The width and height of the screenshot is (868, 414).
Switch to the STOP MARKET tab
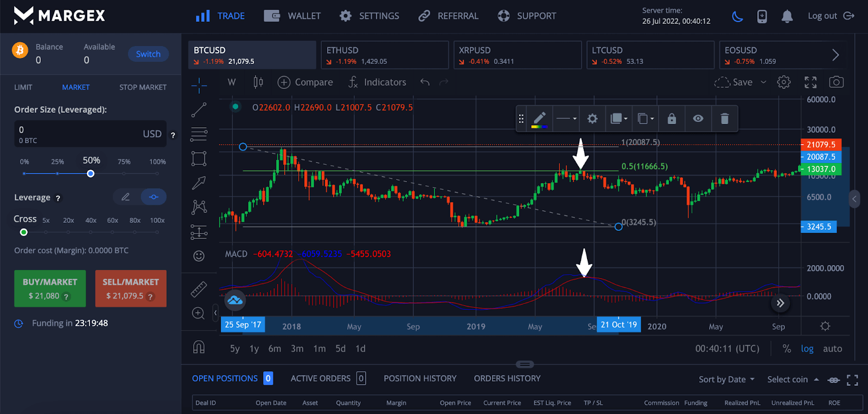pos(143,87)
